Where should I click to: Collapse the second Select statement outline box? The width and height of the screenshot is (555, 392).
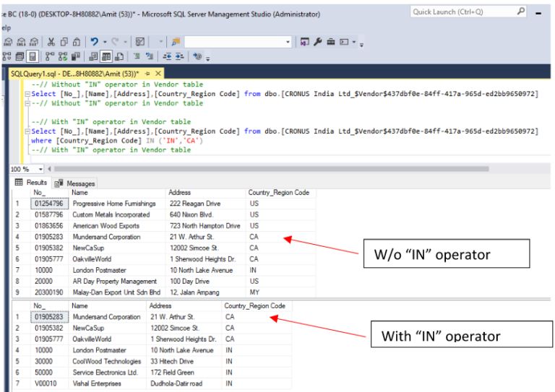tap(27, 131)
